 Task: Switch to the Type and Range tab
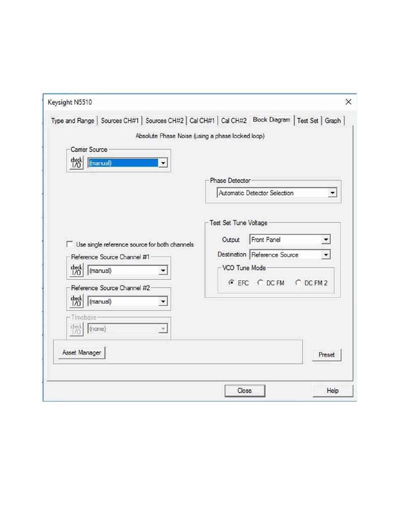coord(73,121)
